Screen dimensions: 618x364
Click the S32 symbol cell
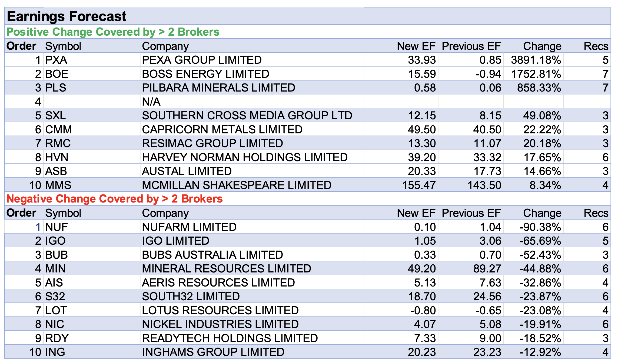55,296
